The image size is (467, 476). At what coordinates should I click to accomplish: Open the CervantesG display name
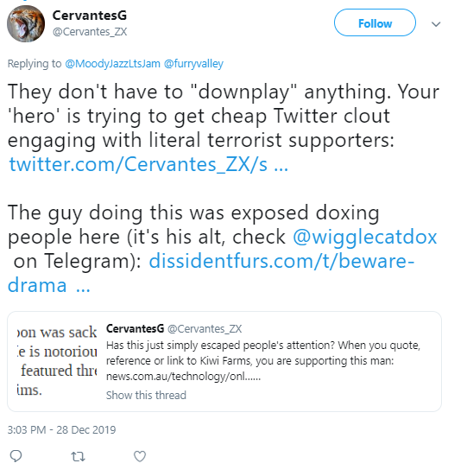pos(90,16)
